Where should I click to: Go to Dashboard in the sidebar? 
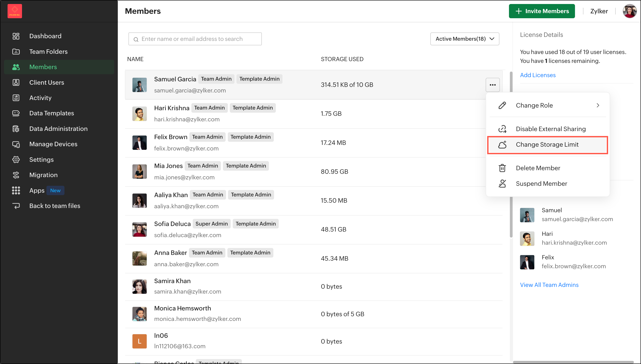[59, 36]
